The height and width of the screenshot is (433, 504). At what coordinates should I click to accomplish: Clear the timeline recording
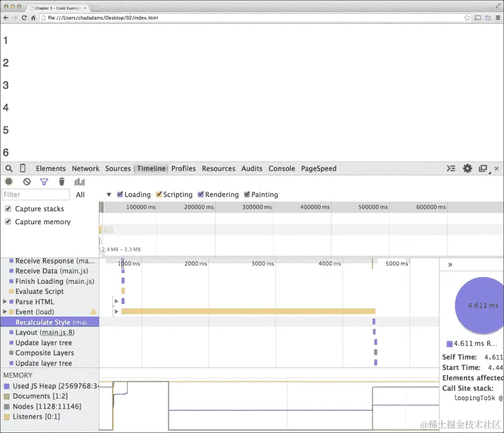[27, 181]
